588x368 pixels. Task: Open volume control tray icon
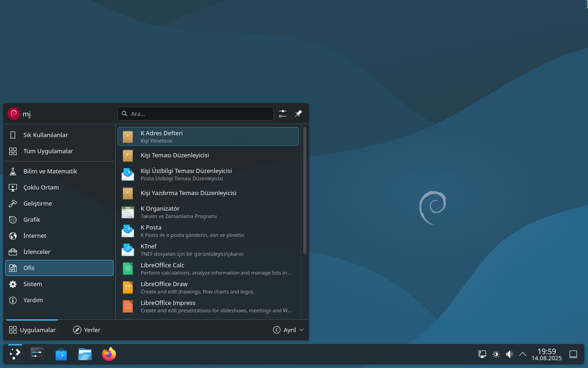(x=509, y=354)
